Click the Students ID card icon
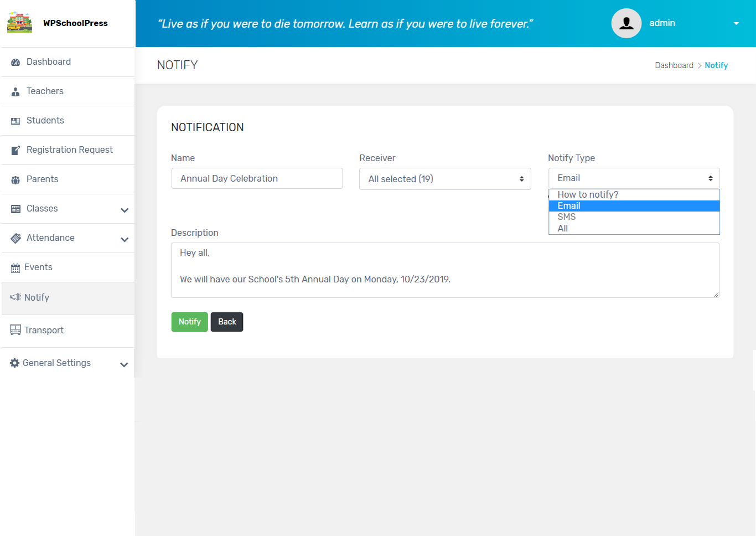 click(x=15, y=121)
